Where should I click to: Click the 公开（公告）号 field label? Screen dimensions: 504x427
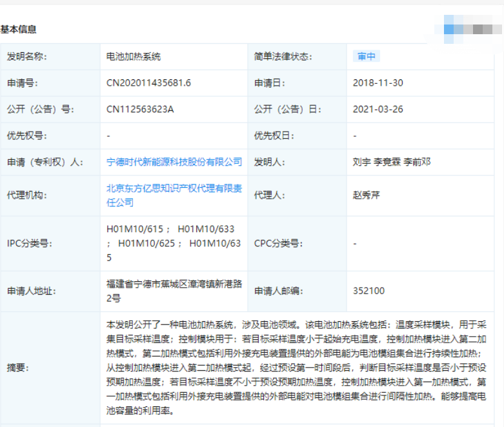[41, 109]
